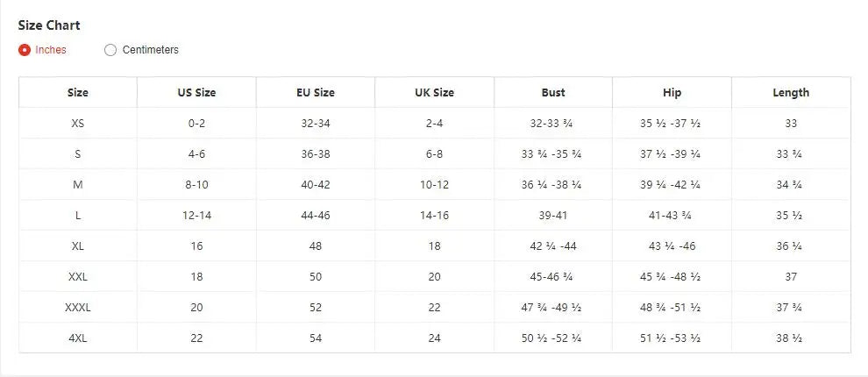
Task: Select the XXL size row label
Action: click(78, 277)
